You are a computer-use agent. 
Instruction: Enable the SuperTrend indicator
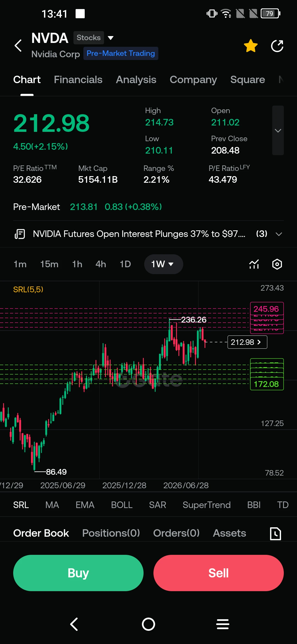tap(207, 505)
